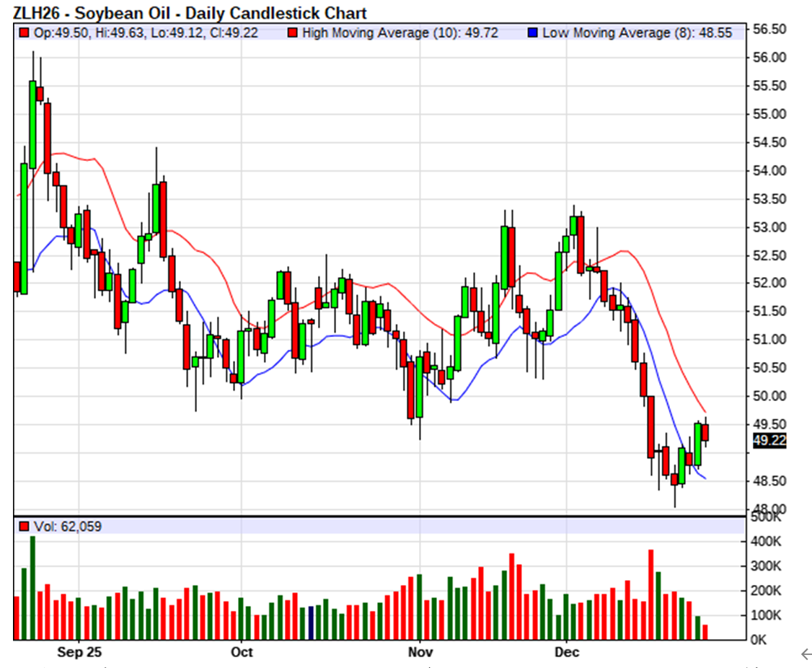Click the last red candlestick at far right
812x668 pixels.
click(705, 433)
